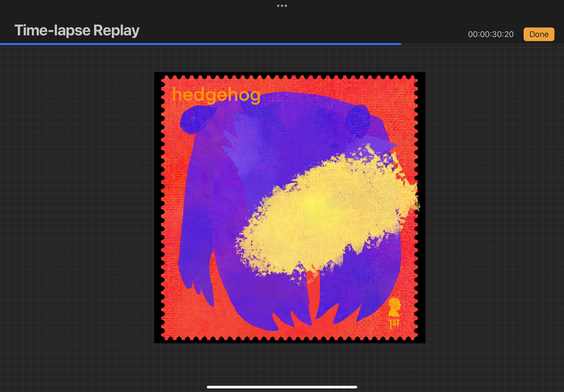
Task: Jump to the unplayed end of the progress bar
Action: point(486,44)
